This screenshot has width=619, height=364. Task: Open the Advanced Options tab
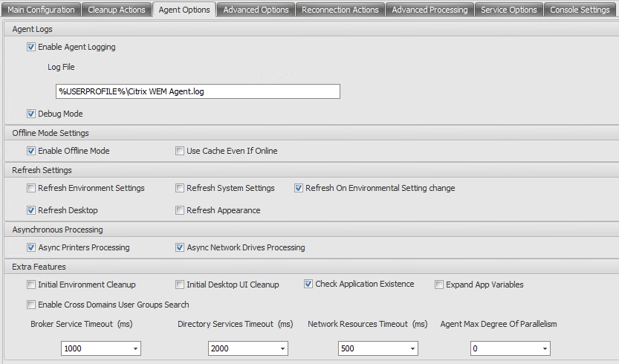[x=256, y=10]
